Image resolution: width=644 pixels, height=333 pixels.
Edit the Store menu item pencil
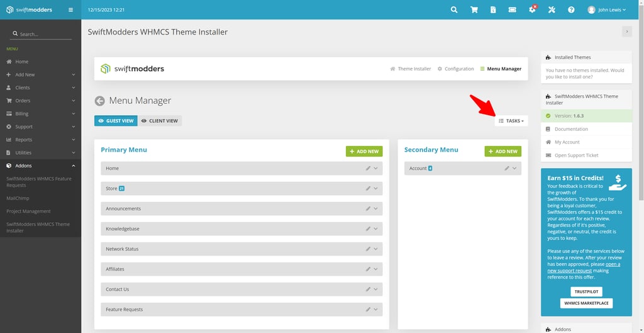(x=368, y=188)
